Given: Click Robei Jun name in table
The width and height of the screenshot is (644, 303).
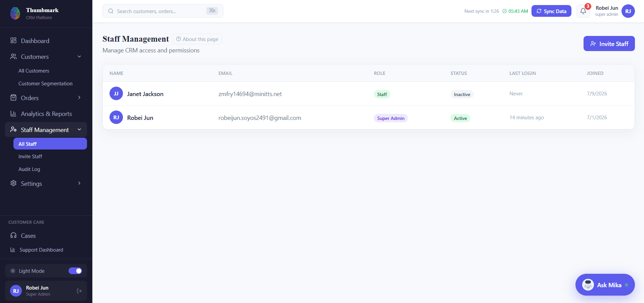Looking at the screenshot, I should click(x=140, y=118).
